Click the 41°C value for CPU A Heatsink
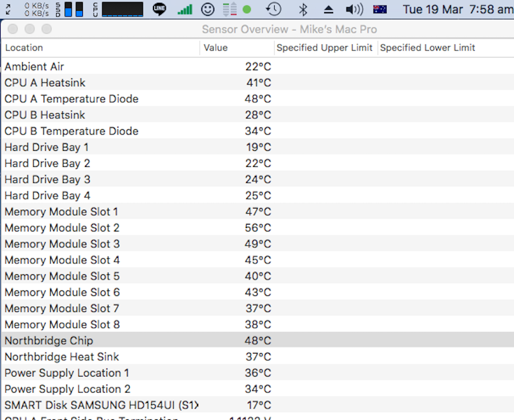The width and height of the screenshot is (514, 420). coord(259,83)
